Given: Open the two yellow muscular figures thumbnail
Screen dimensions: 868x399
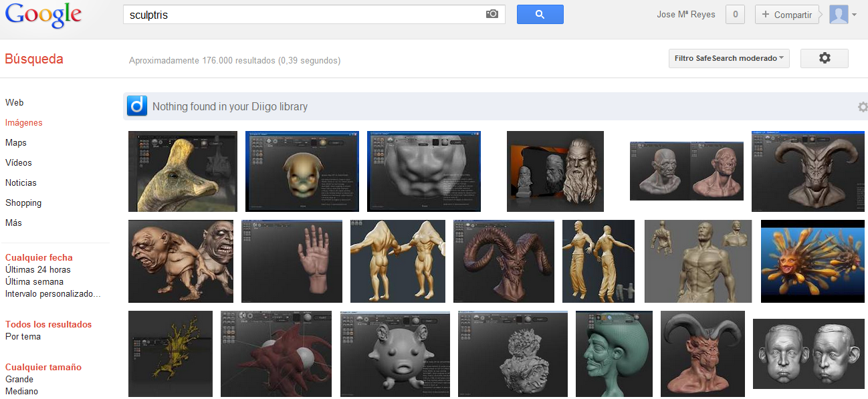Looking at the screenshot, I should tap(398, 261).
